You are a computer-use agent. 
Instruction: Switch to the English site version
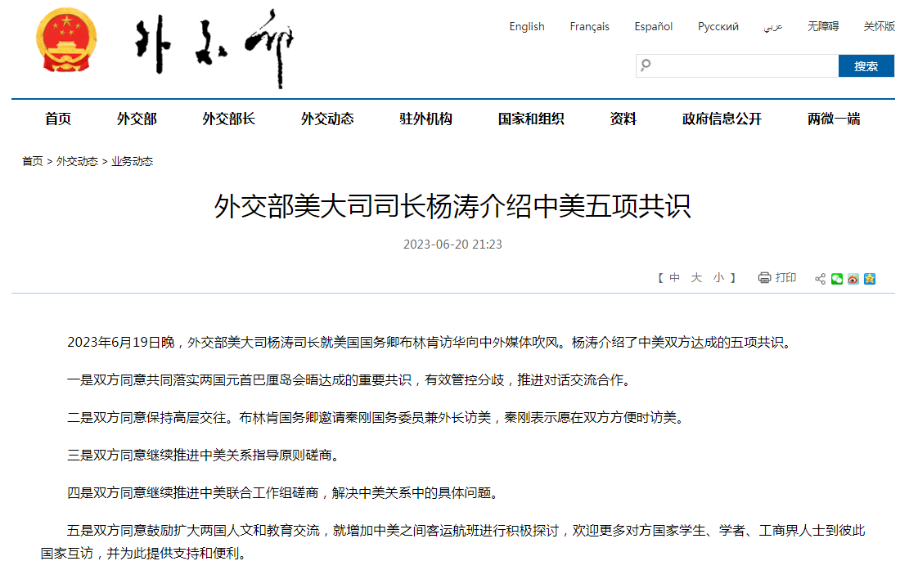tap(527, 27)
